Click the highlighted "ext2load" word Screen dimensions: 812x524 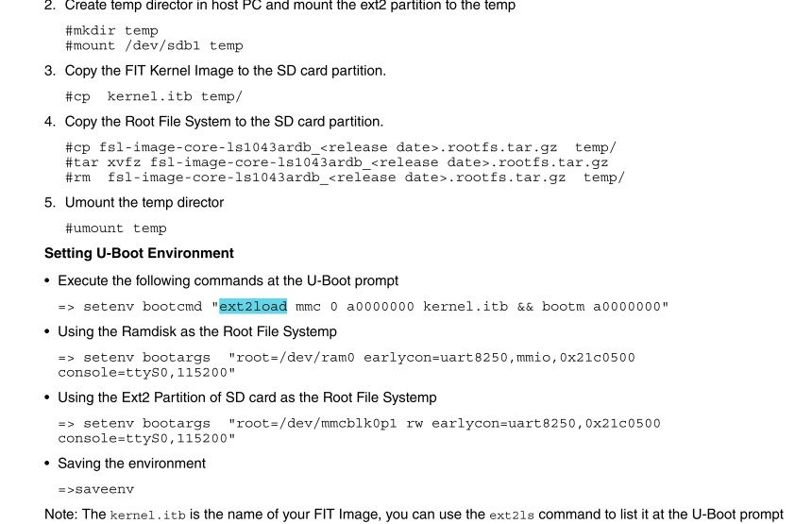[253, 306]
